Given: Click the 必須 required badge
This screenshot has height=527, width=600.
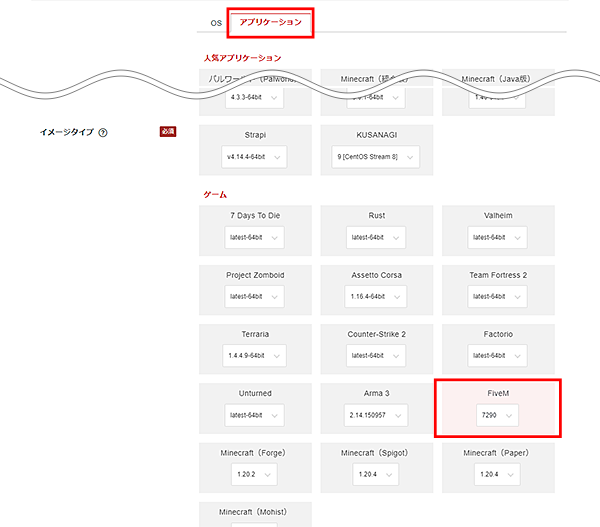Looking at the screenshot, I should [x=168, y=132].
